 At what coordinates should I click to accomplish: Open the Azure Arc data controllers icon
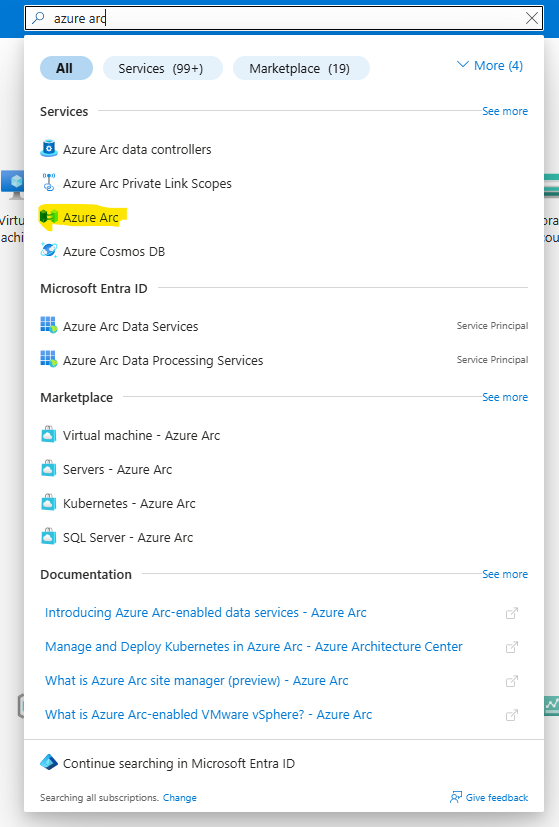tap(49, 149)
